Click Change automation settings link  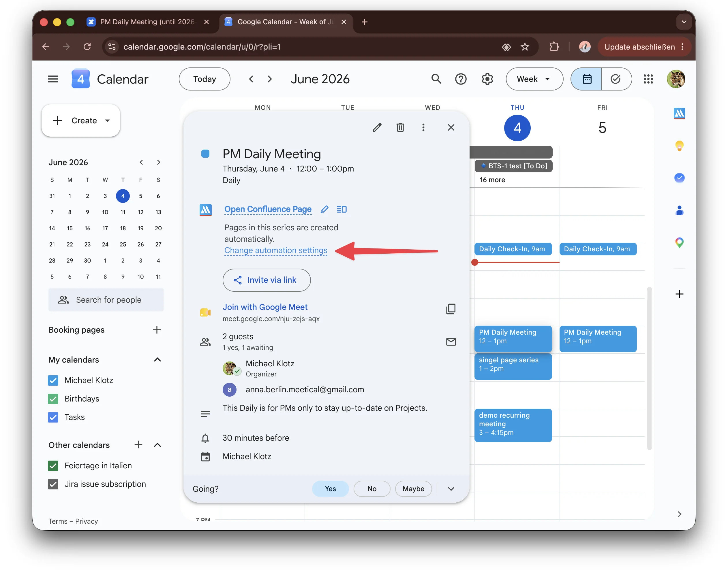[x=275, y=250]
